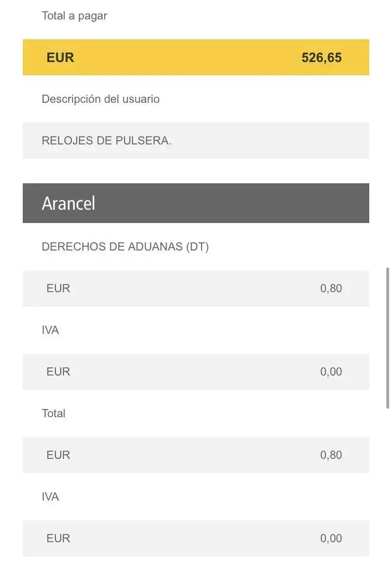Screen dimensions: 392x572
Task: Click the "Descripción del usuario" label
Action: [100, 99]
